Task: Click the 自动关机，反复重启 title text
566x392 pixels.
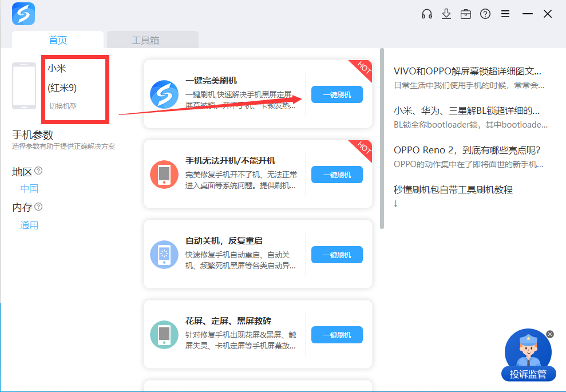Action: pos(224,241)
